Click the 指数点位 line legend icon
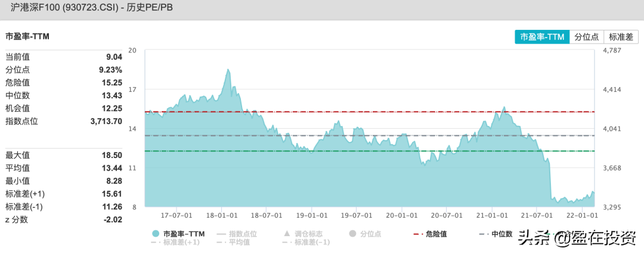Viewport: 644px width, 254px height. point(221,234)
